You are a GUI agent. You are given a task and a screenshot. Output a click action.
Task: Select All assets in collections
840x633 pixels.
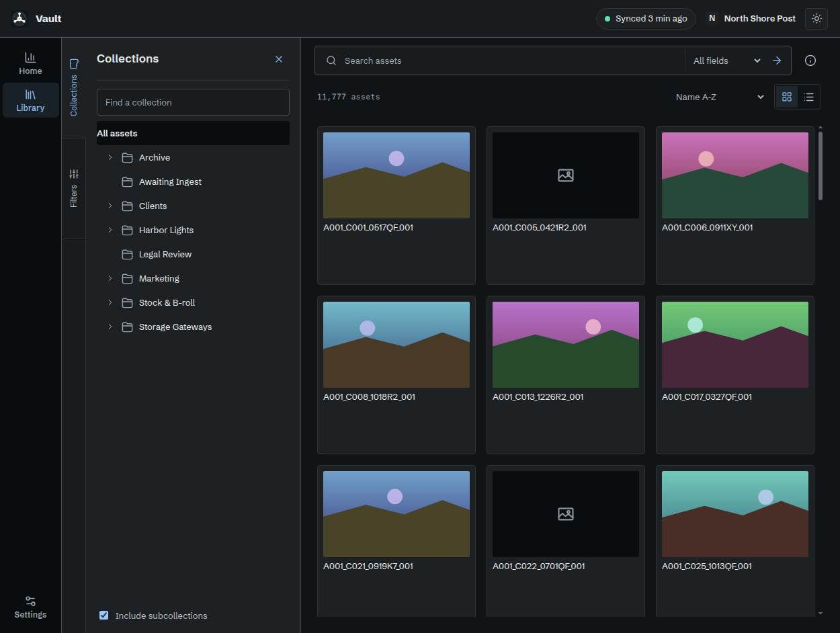coord(193,133)
